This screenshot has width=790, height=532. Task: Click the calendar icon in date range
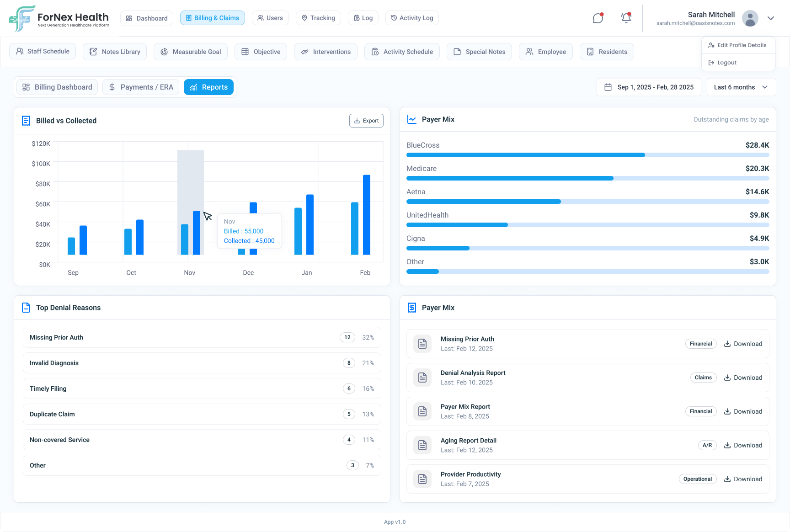click(608, 87)
